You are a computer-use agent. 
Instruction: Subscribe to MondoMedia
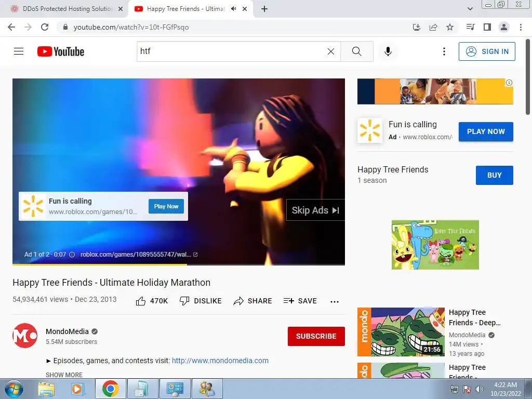(316, 336)
